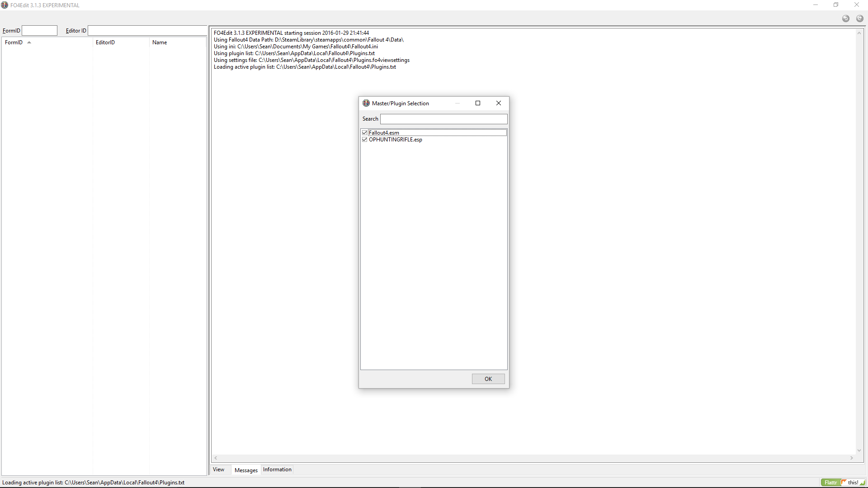The height and width of the screenshot is (488, 868).
Task: Click the FO4Edit app icon in title bar
Action: coord(5,5)
